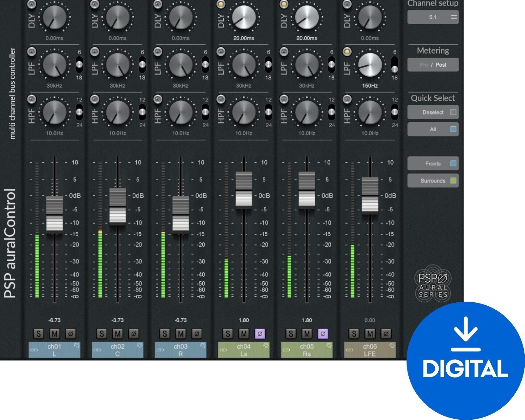Open settings gear on ch05 Rs
525x420 pixels.
point(329,345)
